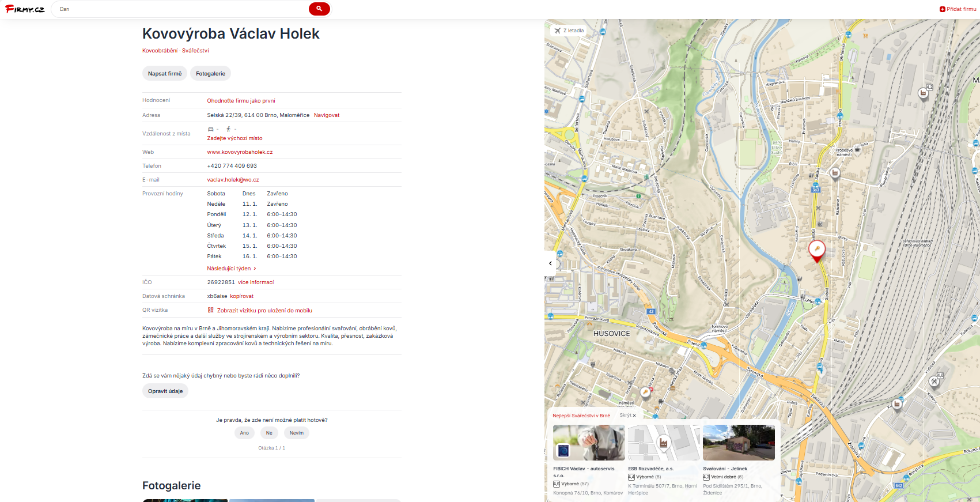The height and width of the screenshot is (502, 980).
Task: Click the red plus icon beside Přidat firmu
Action: (943, 9)
